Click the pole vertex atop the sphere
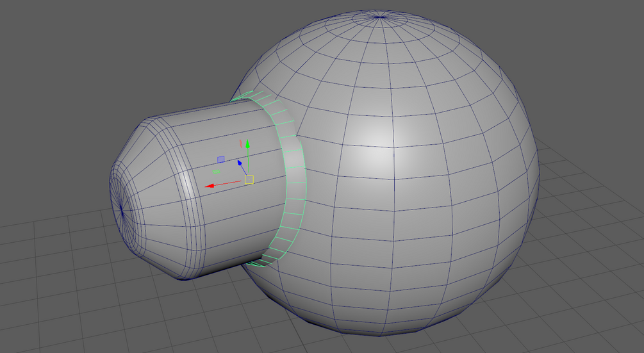This screenshot has height=353, width=644. [379, 17]
